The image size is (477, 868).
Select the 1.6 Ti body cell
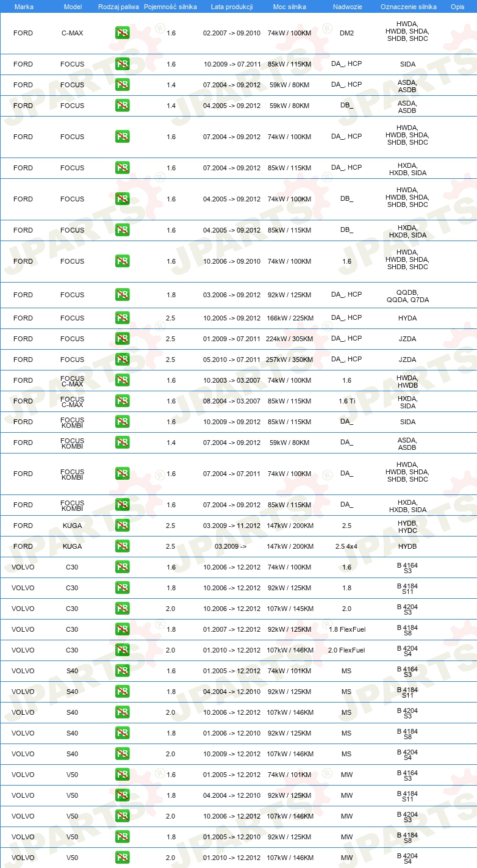346,401
